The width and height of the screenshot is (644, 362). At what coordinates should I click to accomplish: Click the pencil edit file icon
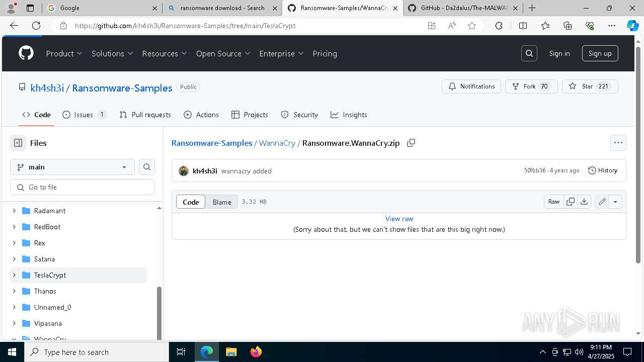pyautogui.click(x=602, y=202)
